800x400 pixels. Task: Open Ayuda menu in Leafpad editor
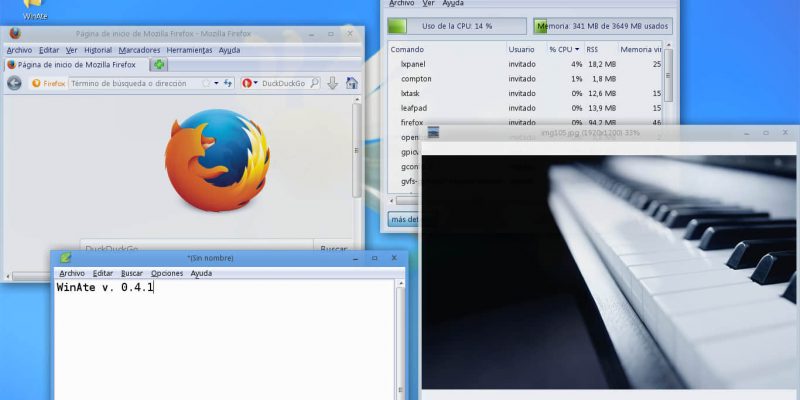point(201,273)
